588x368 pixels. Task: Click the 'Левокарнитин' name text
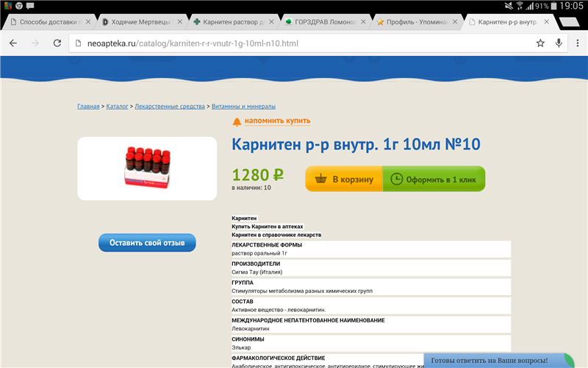tap(251, 328)
